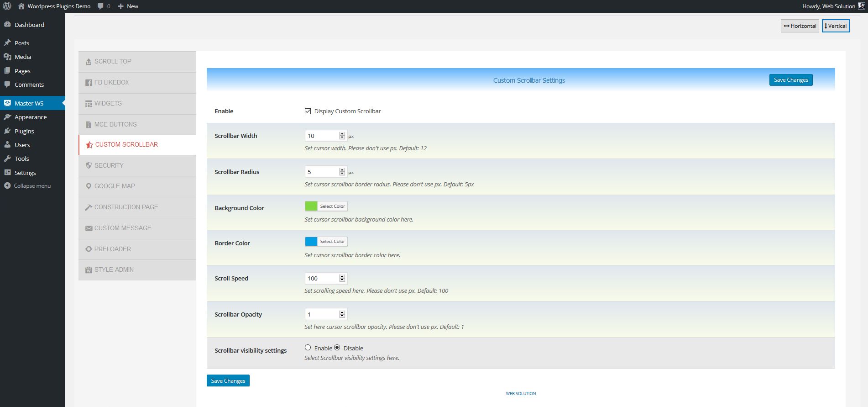Click the Google Map pin icon

tap(89, 186)
